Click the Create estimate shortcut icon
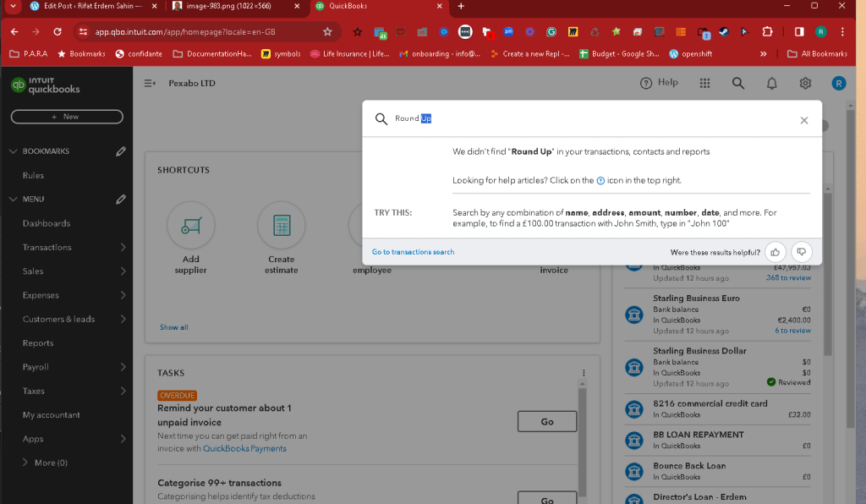Screen dimensions: 866x504 point(281,225)
